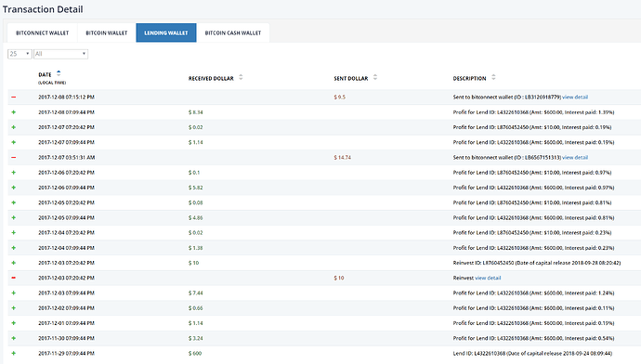This screenshot has height=364, width=641.
Task: Click the $ 9.5 sent amount
Action: click(x=340, y=97)
